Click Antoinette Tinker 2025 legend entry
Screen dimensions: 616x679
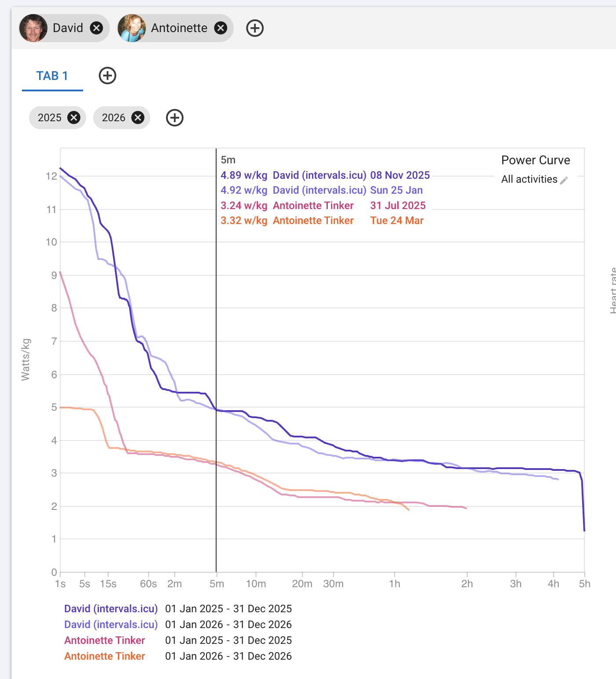(105, 640)
